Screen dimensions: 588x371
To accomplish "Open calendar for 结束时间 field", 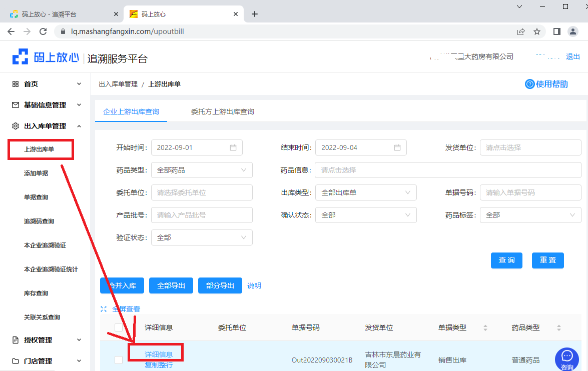I will [397, 147].
